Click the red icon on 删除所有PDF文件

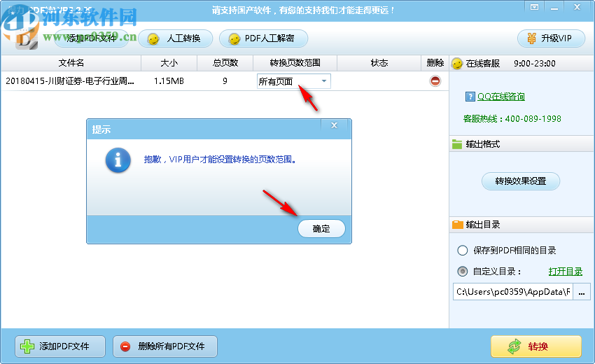click(125, 346)
